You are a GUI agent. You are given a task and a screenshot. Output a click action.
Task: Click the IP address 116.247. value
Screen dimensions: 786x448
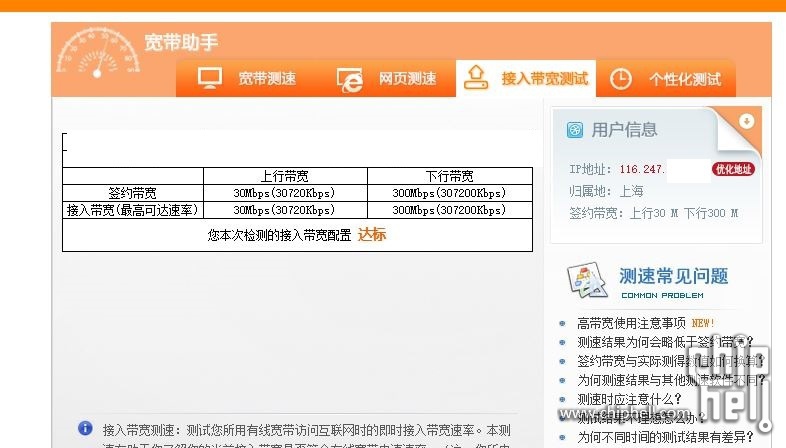click(x=642, y=169)
